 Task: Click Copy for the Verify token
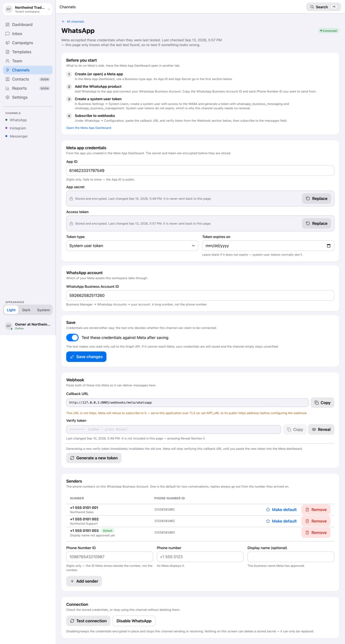295,429
